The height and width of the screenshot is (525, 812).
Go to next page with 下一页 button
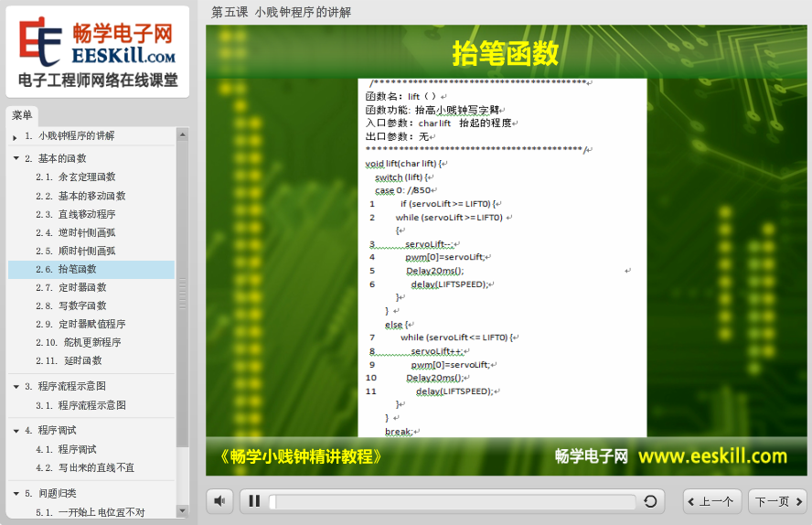(x=778, y=501)
